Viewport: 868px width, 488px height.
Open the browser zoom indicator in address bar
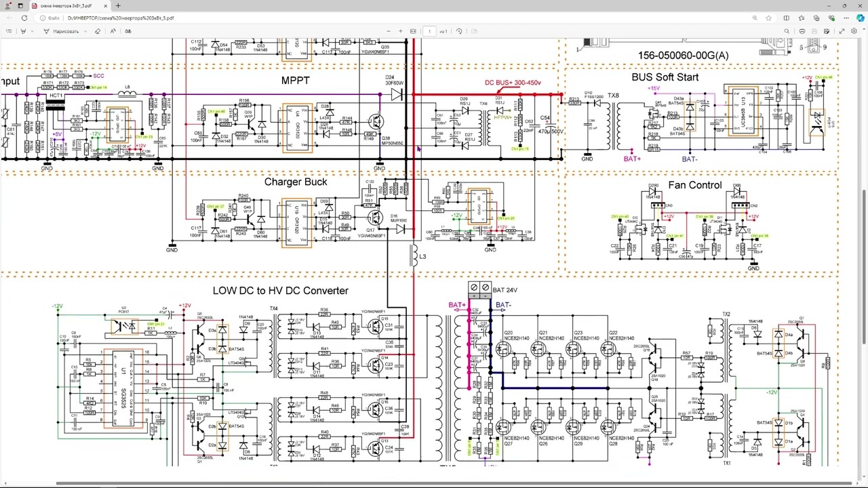point(755,18)
